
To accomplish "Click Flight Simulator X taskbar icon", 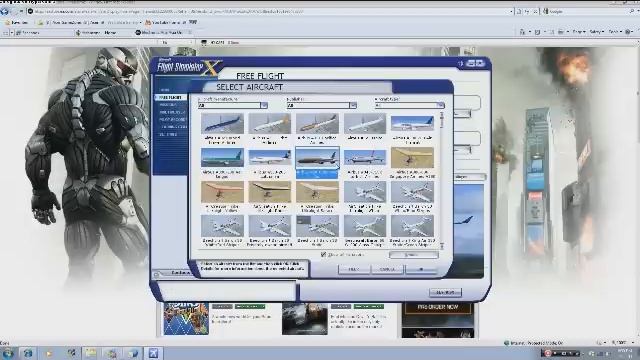I will 153,353.
